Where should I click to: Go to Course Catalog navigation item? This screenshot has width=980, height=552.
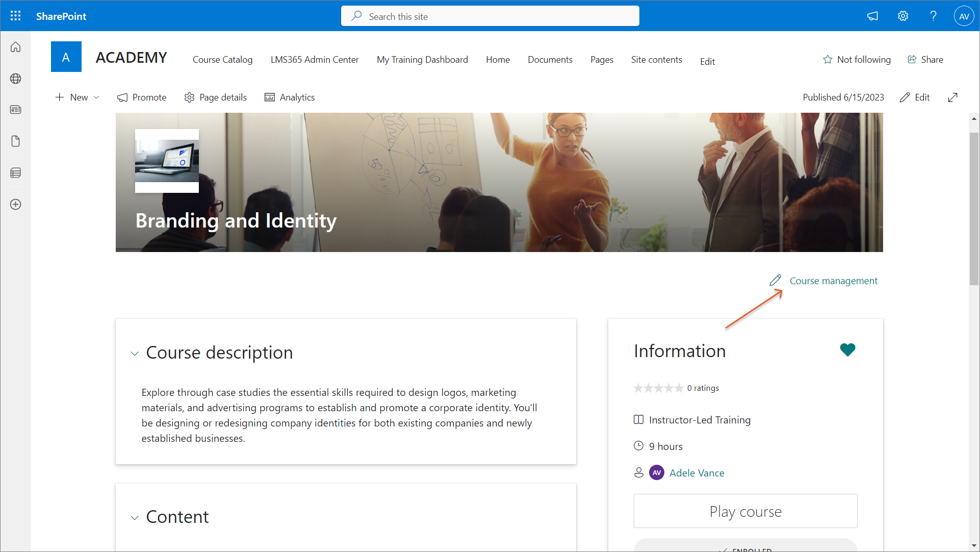click(x=222, y=60)
